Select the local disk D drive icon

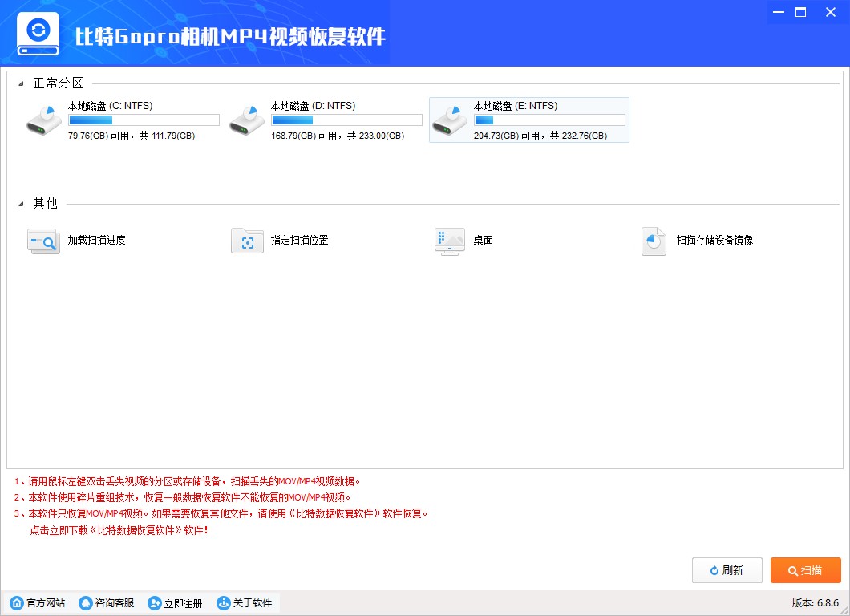coord(247,120)
